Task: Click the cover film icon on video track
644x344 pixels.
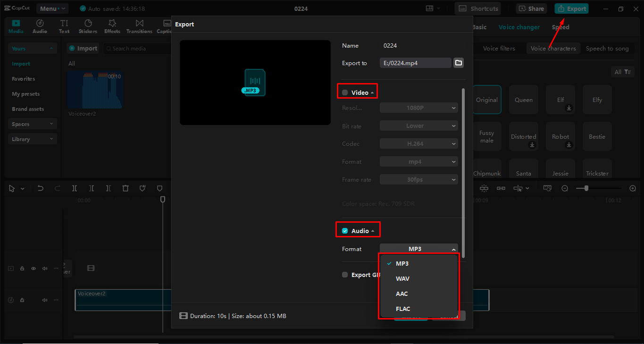Action: (91, 268)
